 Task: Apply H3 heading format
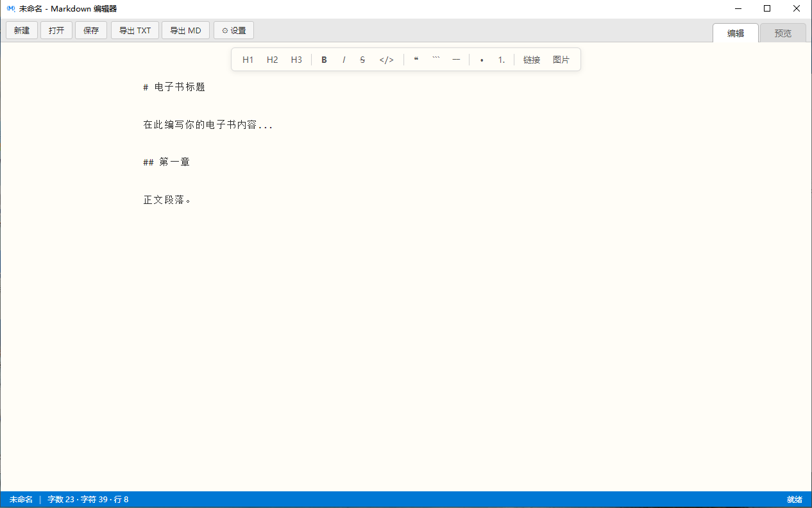(x=296, y=60)
